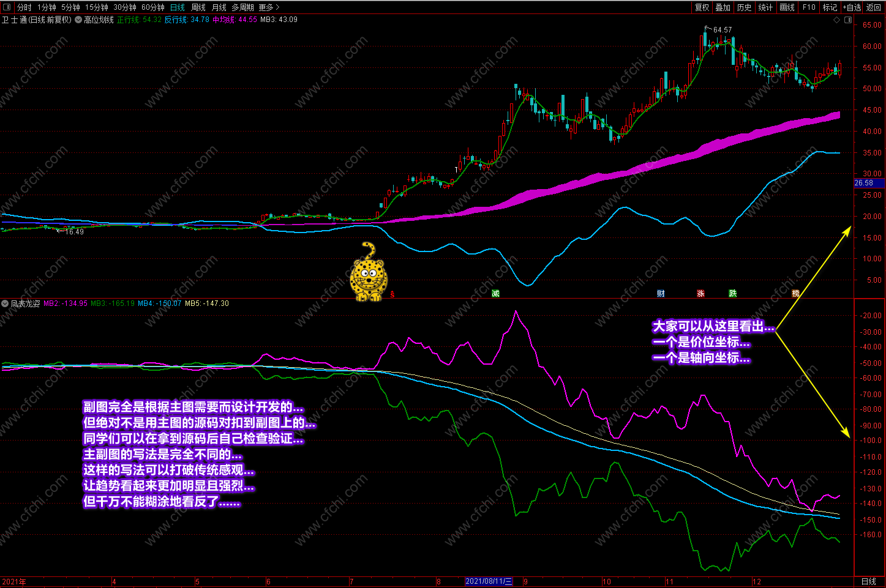Click month 12 on time axis

point(757,582)
